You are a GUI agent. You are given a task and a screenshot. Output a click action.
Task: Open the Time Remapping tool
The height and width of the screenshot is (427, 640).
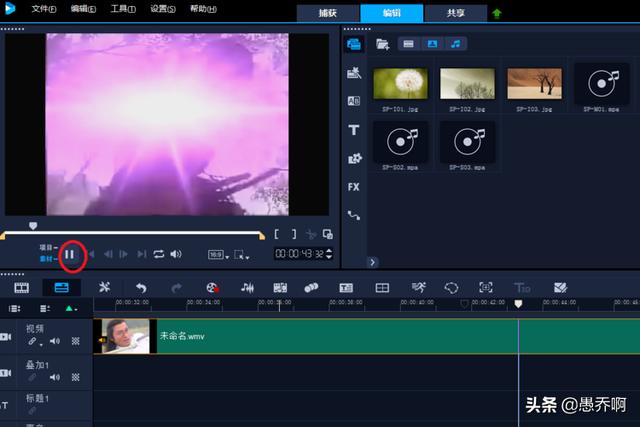click(418, 287)
